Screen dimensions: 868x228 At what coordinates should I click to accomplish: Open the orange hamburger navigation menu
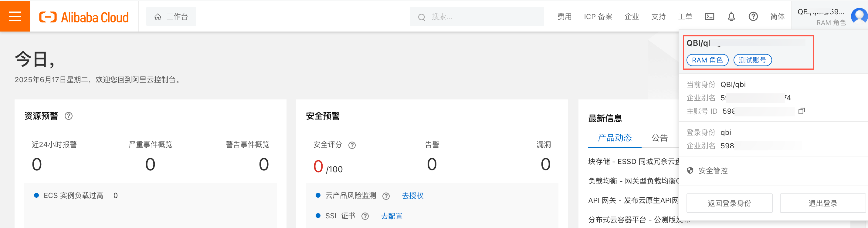point(15,16)
